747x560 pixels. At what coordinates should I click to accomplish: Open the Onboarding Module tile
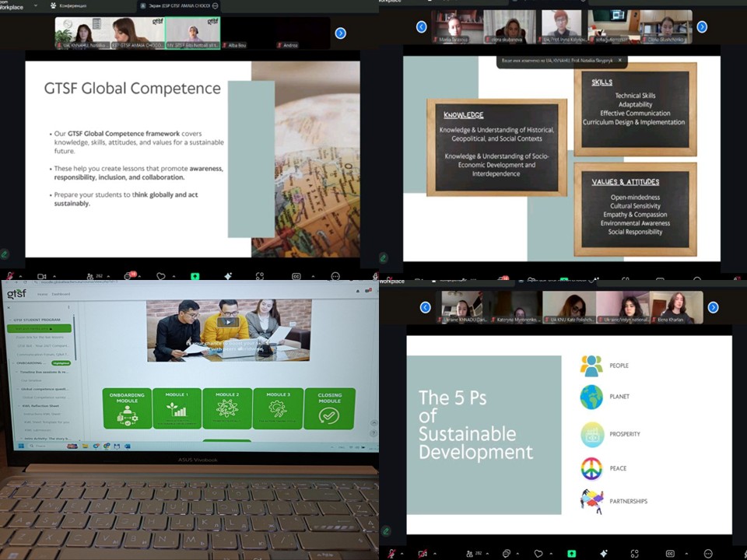tap(127, 408)
